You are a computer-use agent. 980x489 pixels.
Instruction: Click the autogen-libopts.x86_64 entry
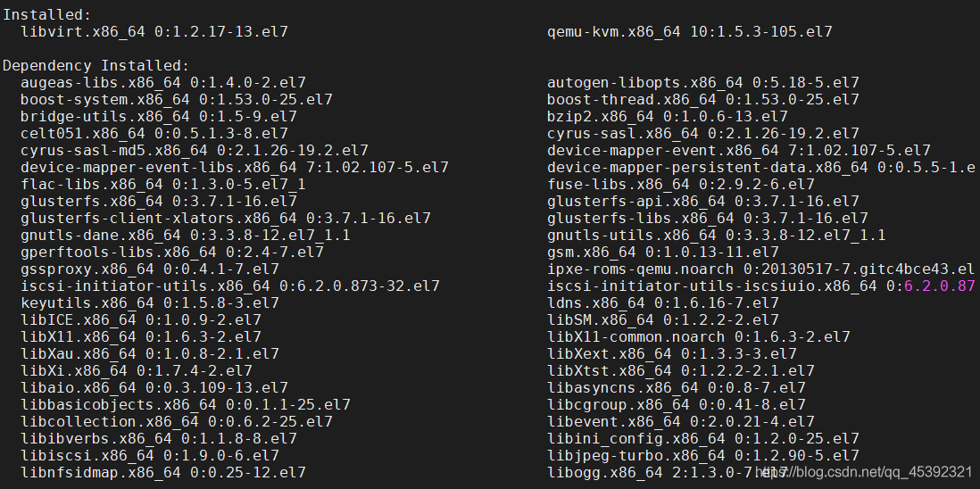pos(702,82)
